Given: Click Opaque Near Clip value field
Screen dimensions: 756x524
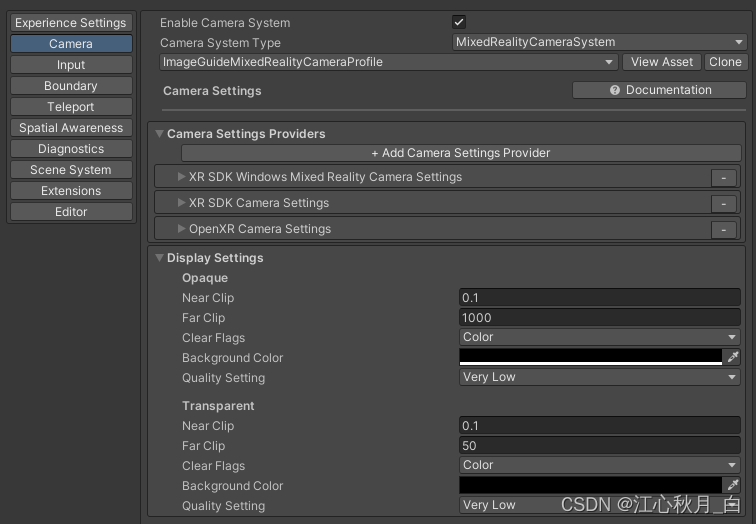Looking at the screenshot, I should [599, 297].
